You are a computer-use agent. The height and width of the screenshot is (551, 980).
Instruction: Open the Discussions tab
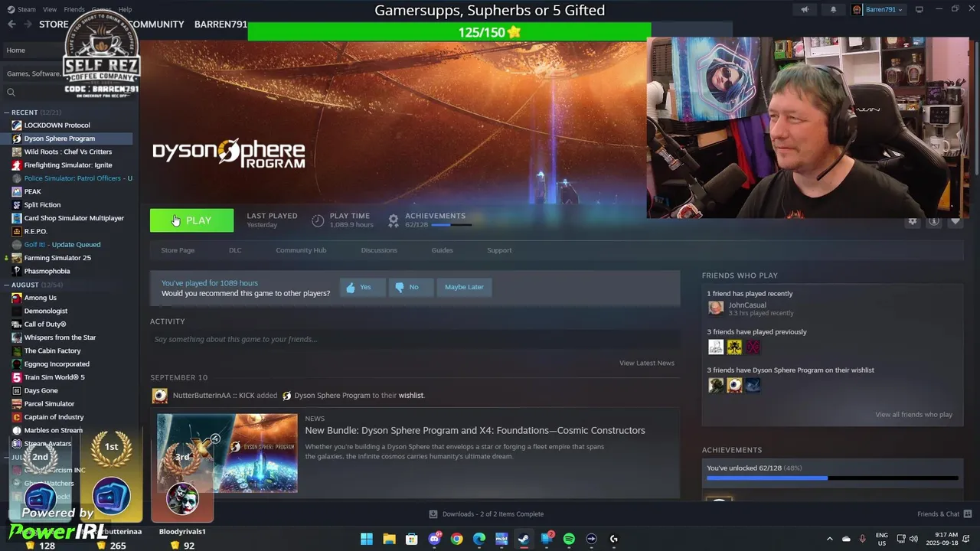click(x=379, y=250)
